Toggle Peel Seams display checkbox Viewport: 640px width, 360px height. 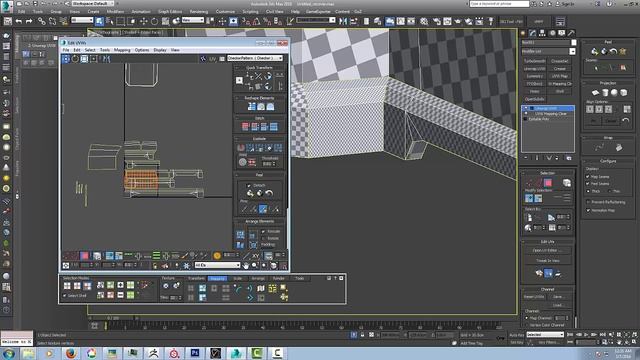pyautogui.click(x=588, y=184)
